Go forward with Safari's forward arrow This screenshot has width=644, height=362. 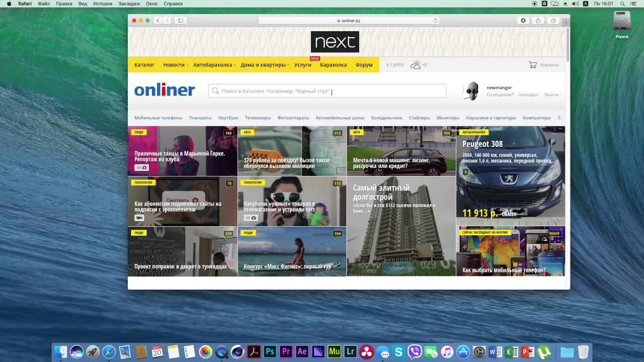point(167,21)
